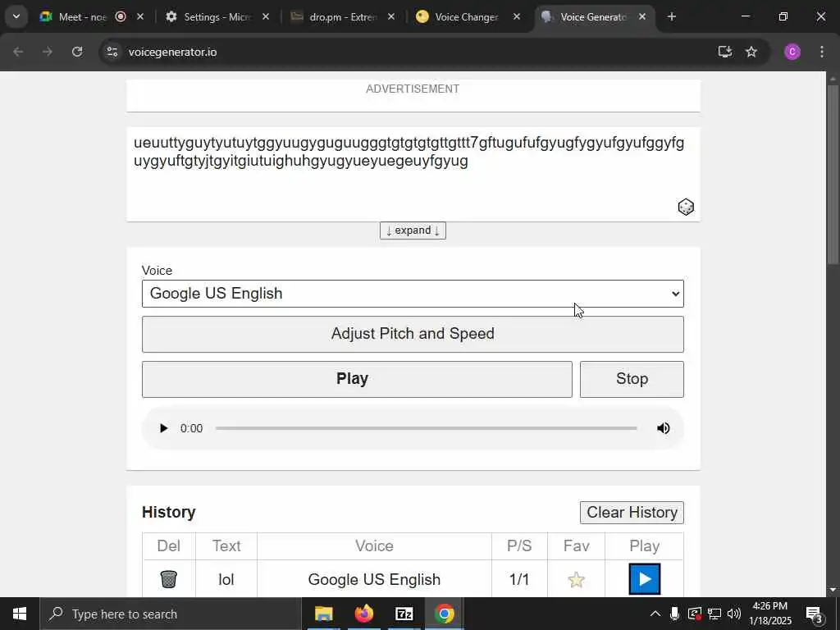Open a new browser tab
The width and height of the screenshot is (840, 630).
click(672, 16)
